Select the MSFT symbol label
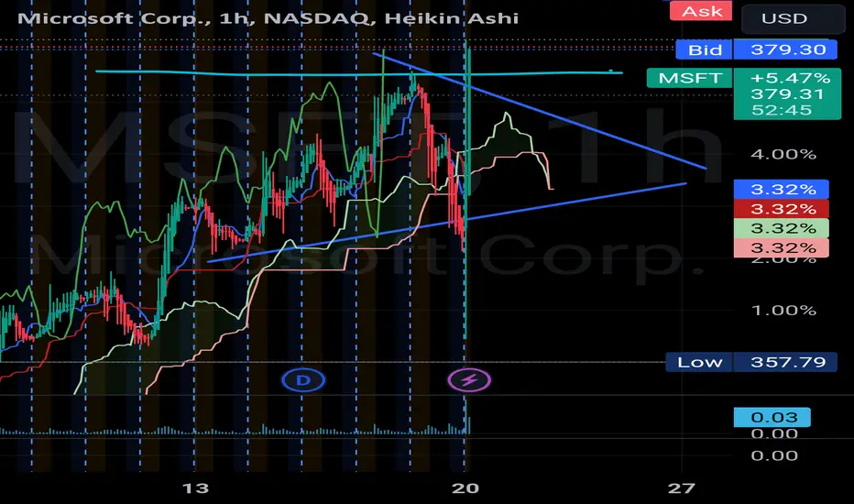This screenshot has height=504, width=854. click(x=689, y=78)
